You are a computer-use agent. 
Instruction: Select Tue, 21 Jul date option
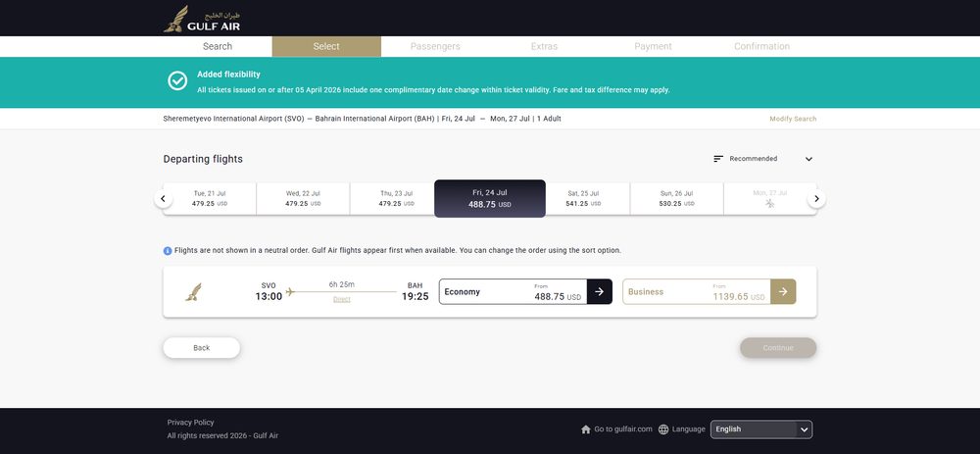(210, 199)
